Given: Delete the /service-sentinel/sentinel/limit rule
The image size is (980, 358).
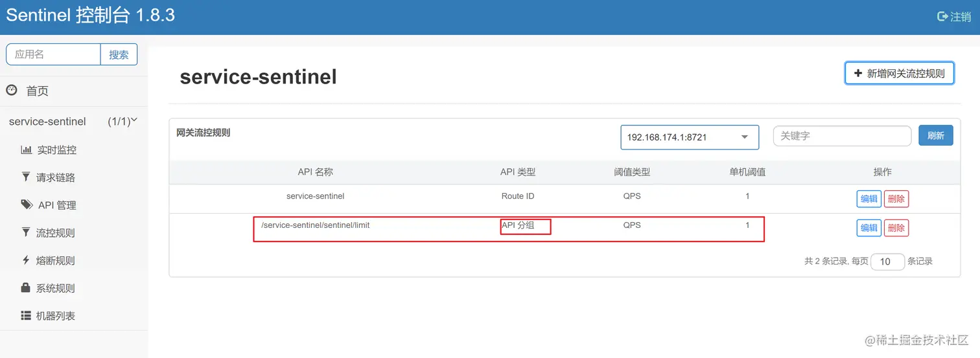Looking at the screenshot, I should (896, 228).
